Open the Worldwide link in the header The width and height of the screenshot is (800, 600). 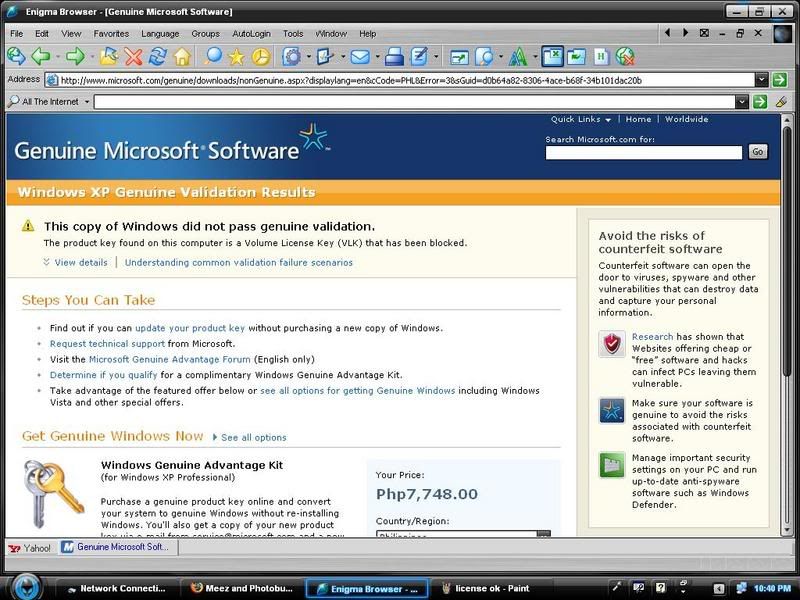(x=686, y=119)
